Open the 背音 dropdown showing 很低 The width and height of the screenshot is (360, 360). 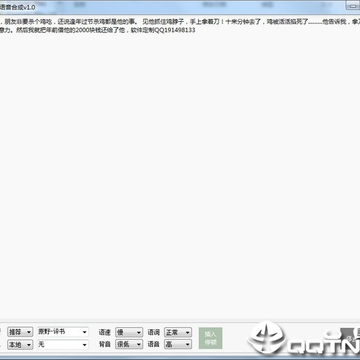(x=129, y=344)
